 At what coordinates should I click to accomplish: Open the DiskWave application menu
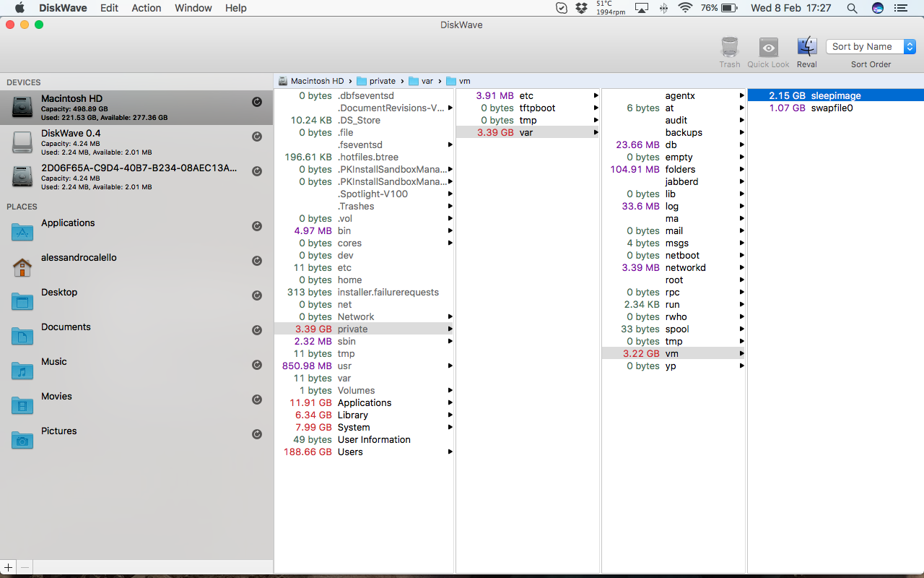[63, 8]
